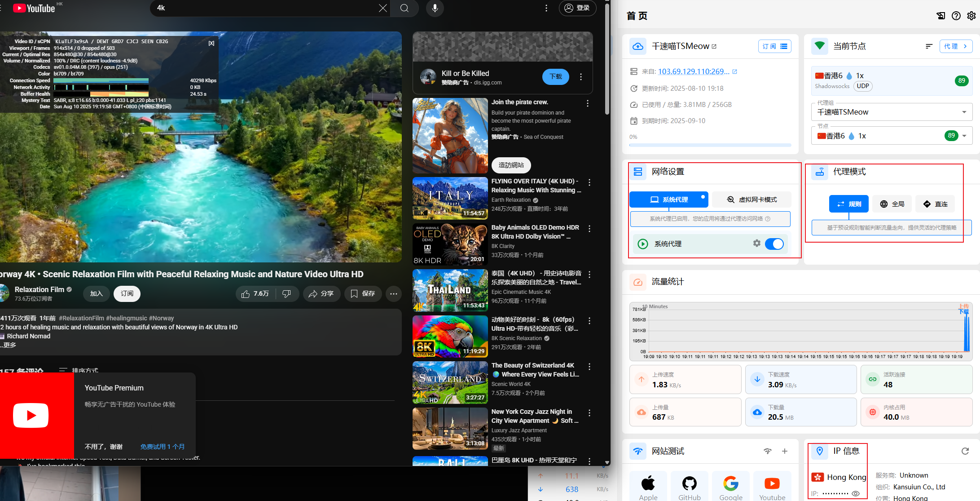Image resolution: width=980 pixels, height=501 pixels.
Task: Refresh IP 信息 with reload icon
Action: [965, 451]
